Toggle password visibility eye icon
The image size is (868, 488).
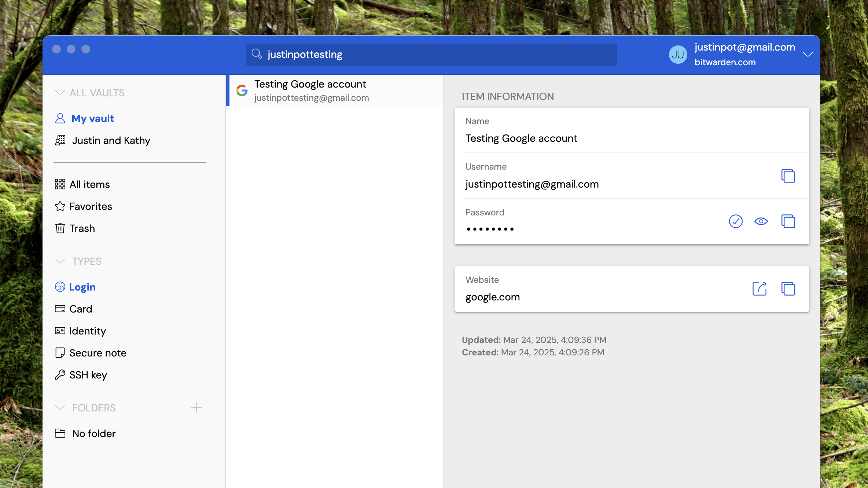pos(761,221)
